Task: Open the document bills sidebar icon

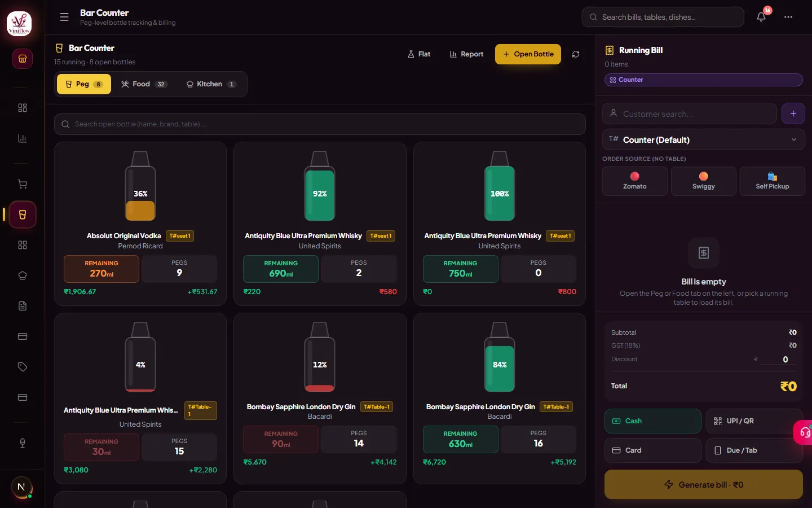Action: [23, 306]
